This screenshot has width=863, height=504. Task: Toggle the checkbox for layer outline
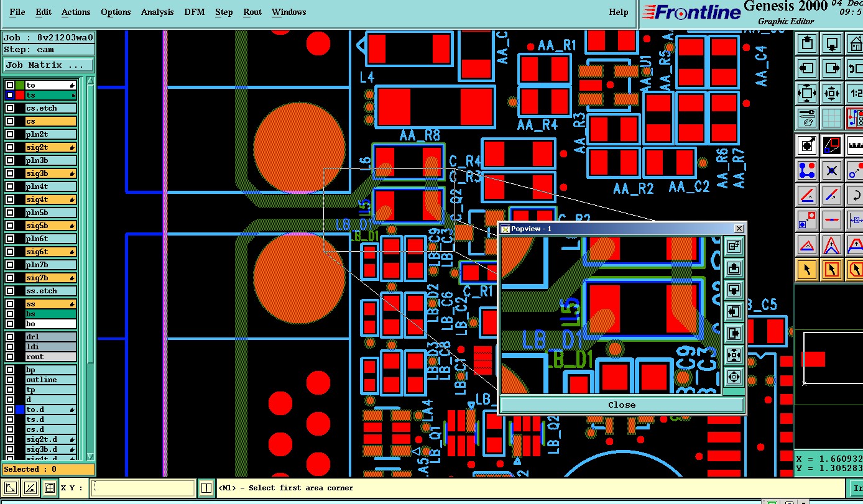(x=9, y=380)
